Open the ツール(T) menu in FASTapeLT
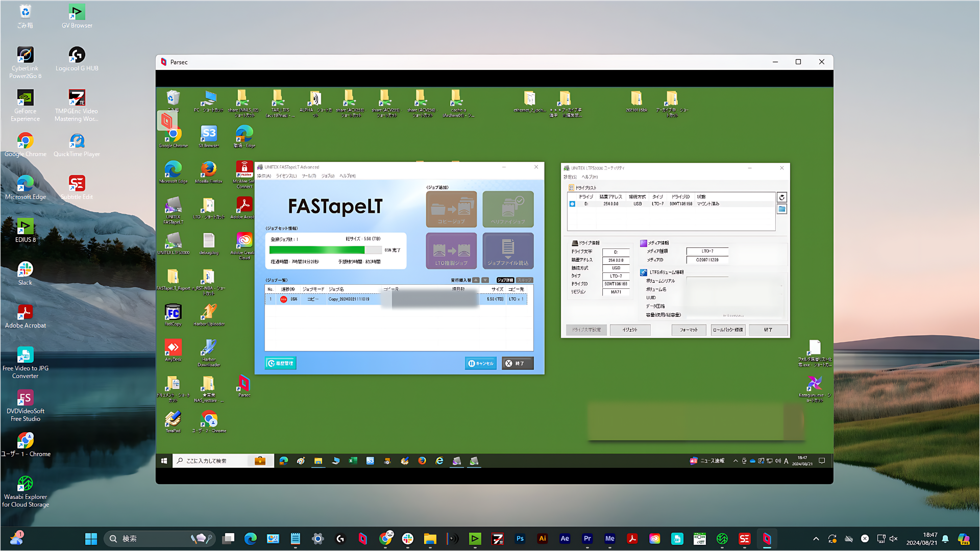This screenshot has width=980, height=551. pos(309,176)
